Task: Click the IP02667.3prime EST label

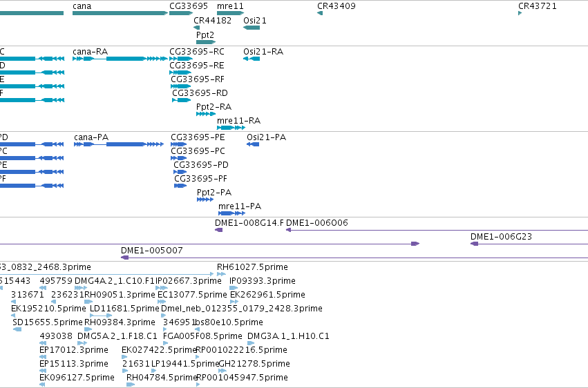Action: pos(188,281)
